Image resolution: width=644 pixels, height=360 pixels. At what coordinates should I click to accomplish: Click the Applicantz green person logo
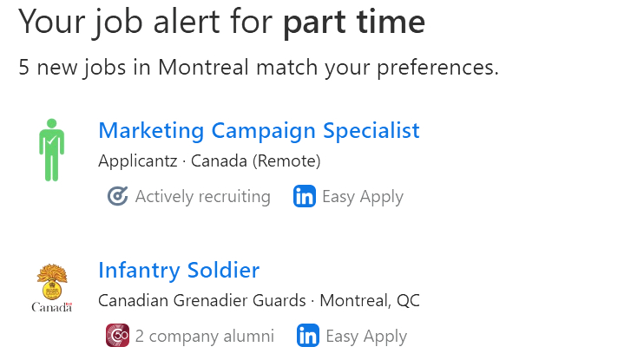pos(52,150)
